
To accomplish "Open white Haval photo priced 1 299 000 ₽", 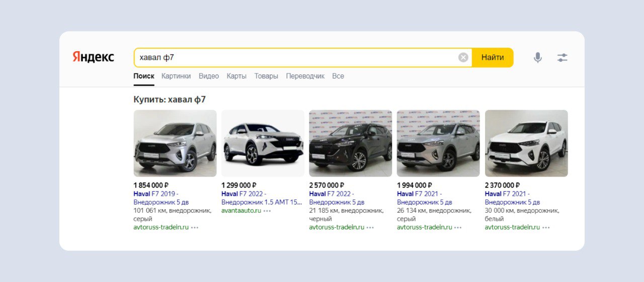I will [x=263, y=143].
